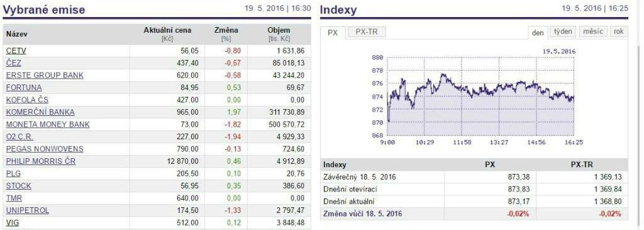The width and height of the screenshot is (644, 230).
Task: Switch chart period to 'měsíc'
Action: (x=594, y=32)
